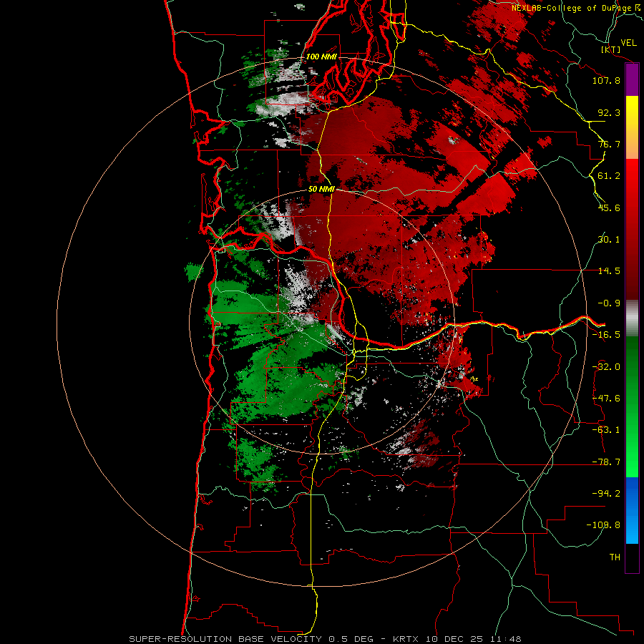Click the -0.9 velocity scale value
This screenshot has width=644, height=644.
coord(609,303)
